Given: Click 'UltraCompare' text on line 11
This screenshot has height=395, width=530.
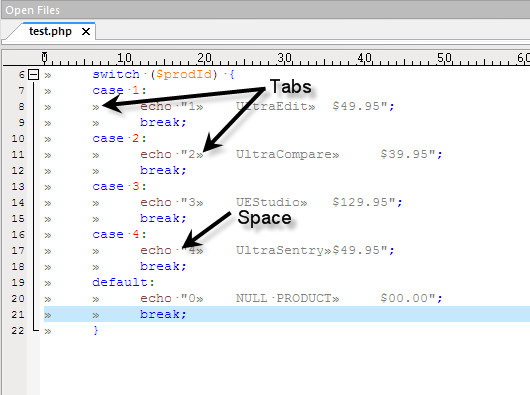Looking at the screenshot, I should [x=284, y=154].
